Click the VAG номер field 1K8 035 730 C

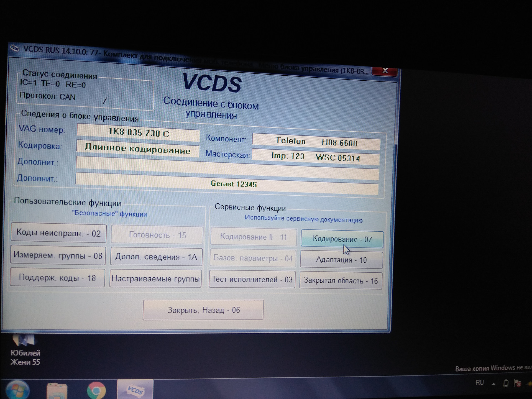(x=138, y=132)
